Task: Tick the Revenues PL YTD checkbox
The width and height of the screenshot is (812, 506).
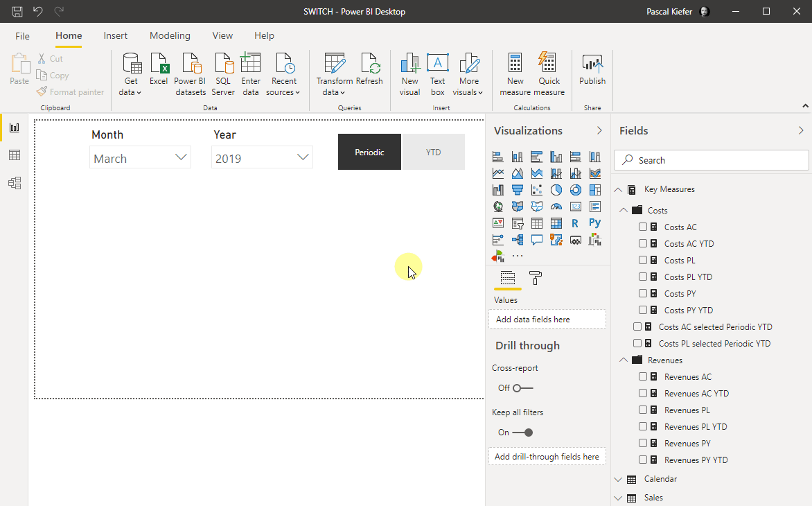Action: click(x=643, y=426)
